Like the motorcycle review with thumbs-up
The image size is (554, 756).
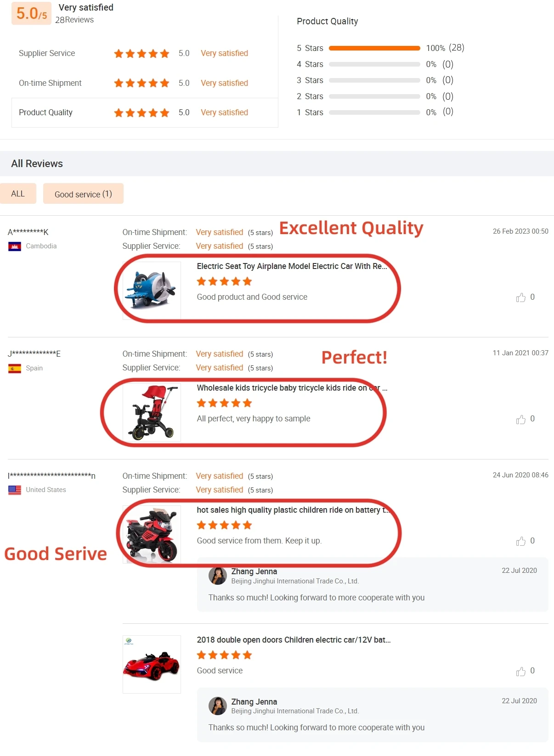520,541
